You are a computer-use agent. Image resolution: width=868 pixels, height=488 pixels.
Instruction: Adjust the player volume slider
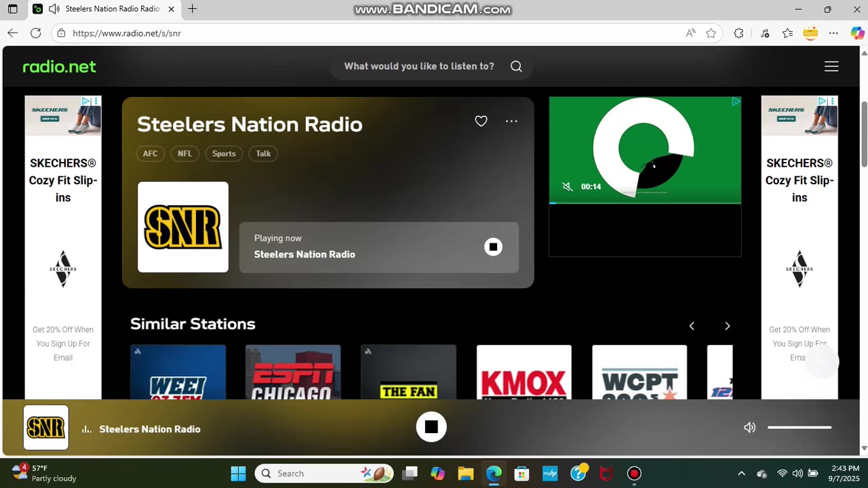pyautogui.click(x=800, y=428)
